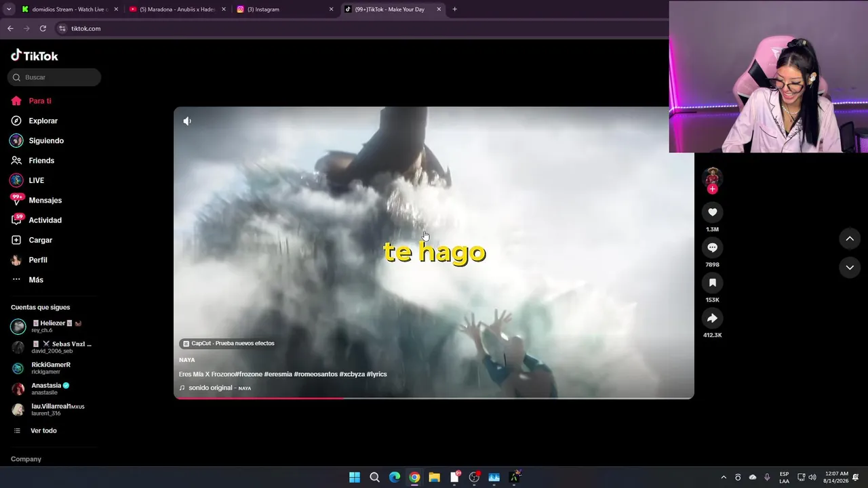Switch to the Instagram tab
The height and width of the screenshot is (488, 868).
(285, 9)
